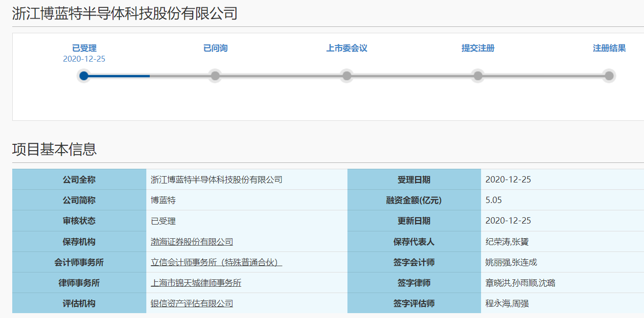Click the page title 浙江博蓝特半导体科技股份有限公司
644x318 pixels.
(x=125, y=13)
